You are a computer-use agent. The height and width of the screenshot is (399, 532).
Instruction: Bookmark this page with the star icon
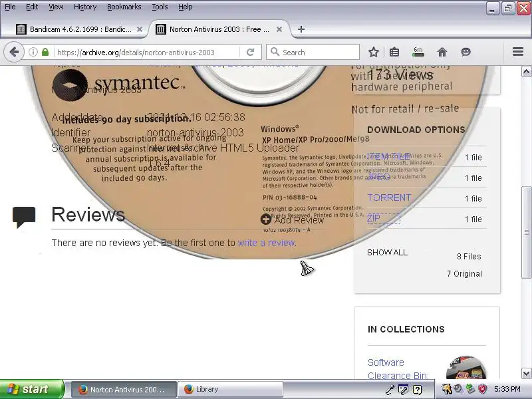pos(374,53)
